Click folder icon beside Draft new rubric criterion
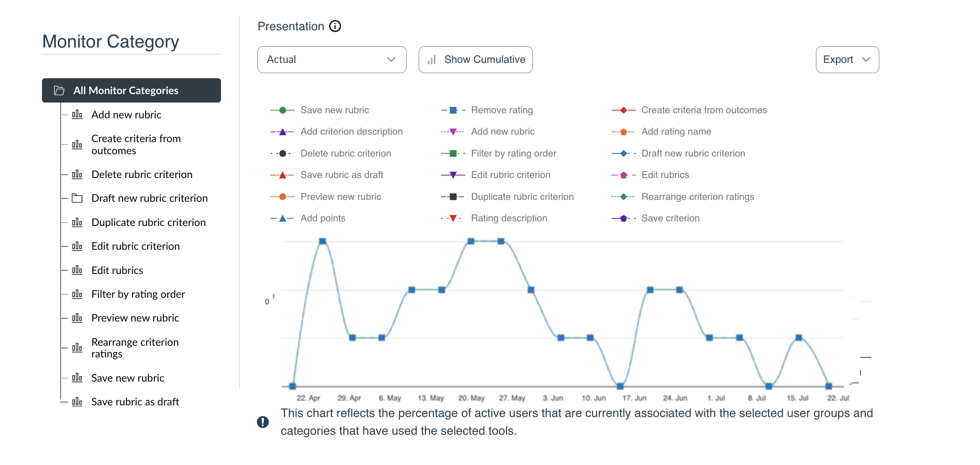980x465 pixels. coord(77,198)
